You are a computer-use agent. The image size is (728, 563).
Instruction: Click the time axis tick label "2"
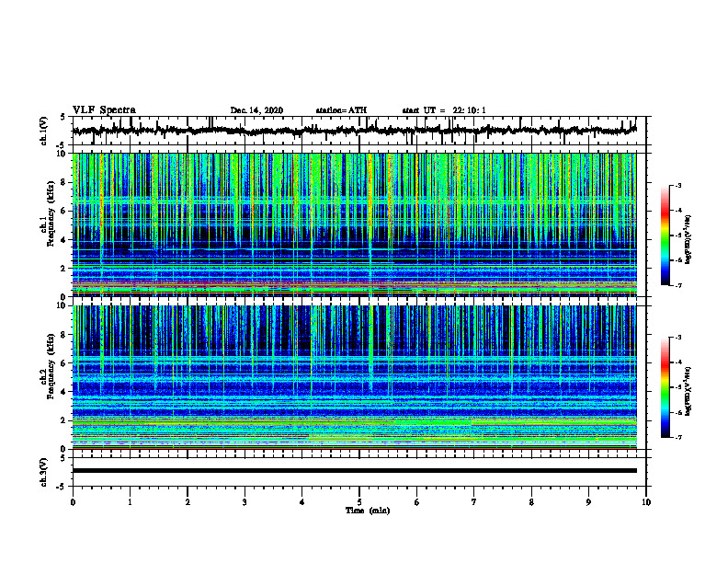pyautogui.click(x=188, y=502)
